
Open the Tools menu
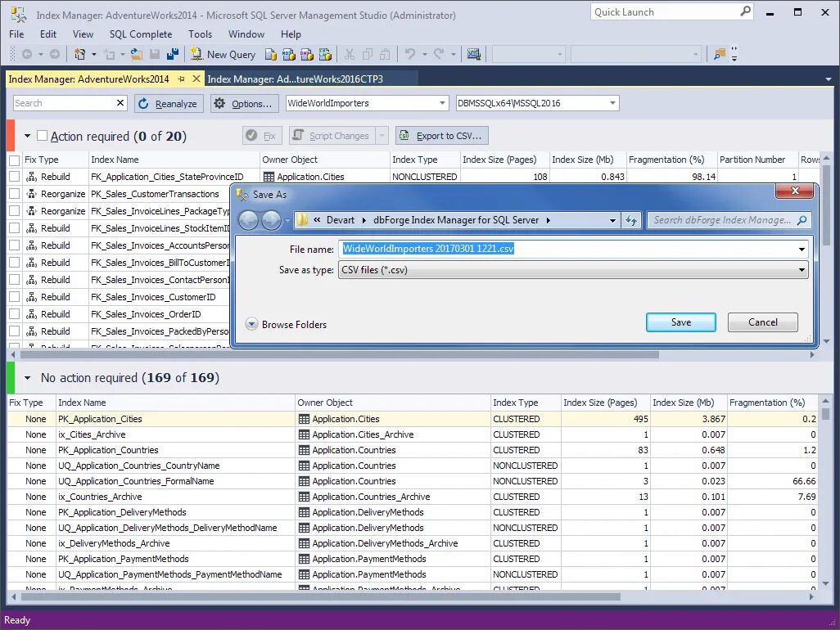[x=201, y=34]
